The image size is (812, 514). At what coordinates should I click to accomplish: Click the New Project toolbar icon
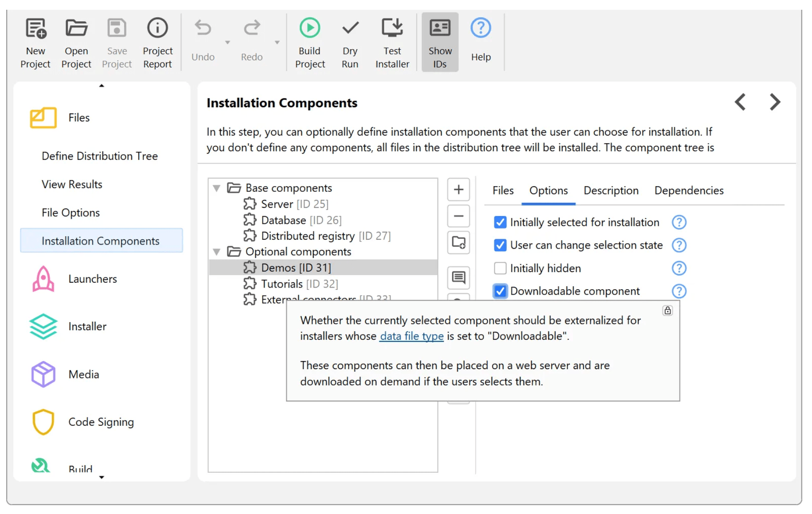point(35,28)
